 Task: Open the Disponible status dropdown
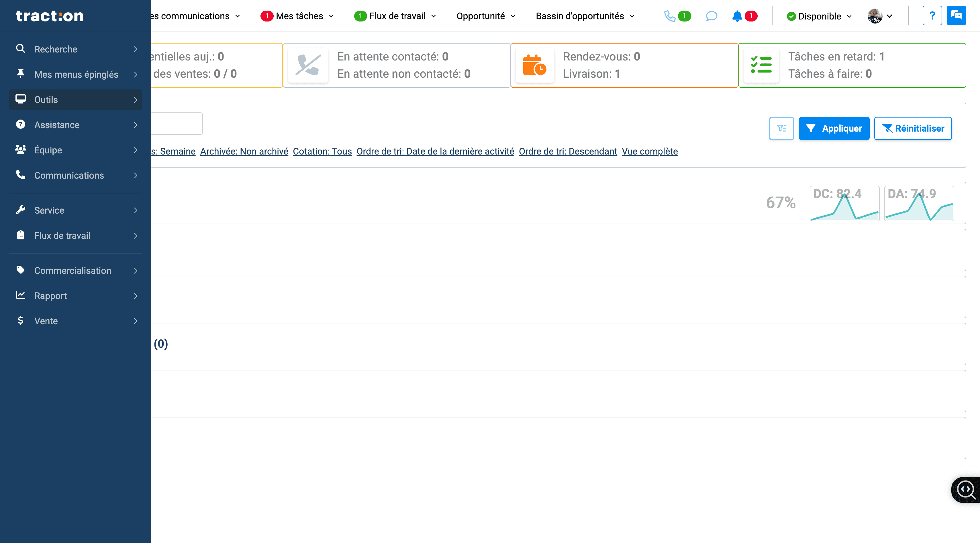(819, 16)
